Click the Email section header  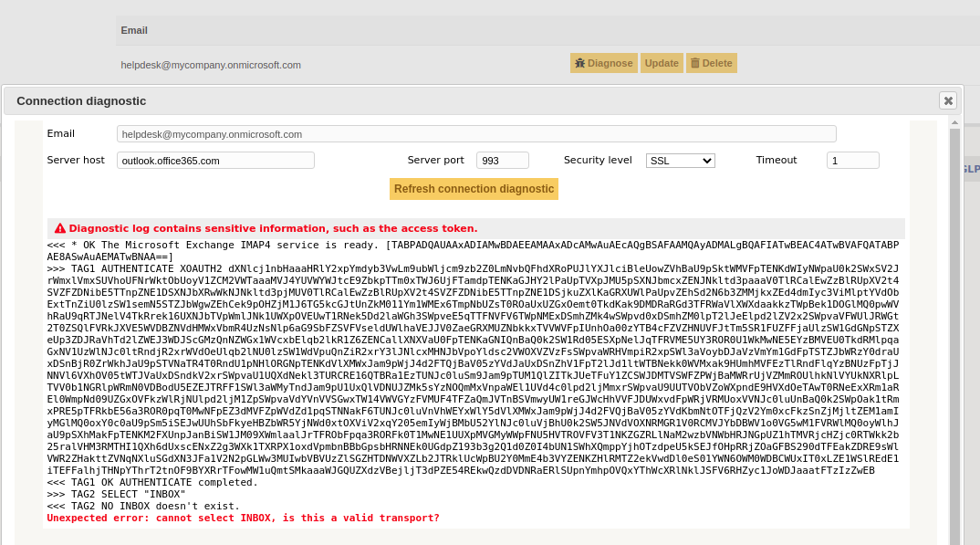[133, 30]
